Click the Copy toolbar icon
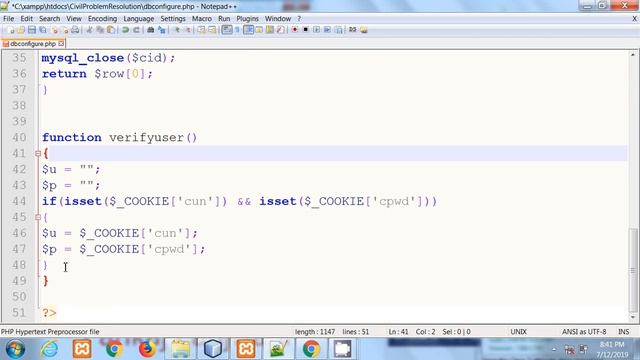This screenshot has width=640, height=360. coord(100,30)
